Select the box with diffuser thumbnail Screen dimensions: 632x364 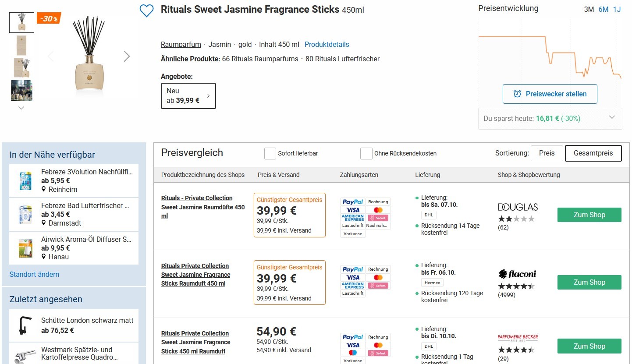pos(21,67)
